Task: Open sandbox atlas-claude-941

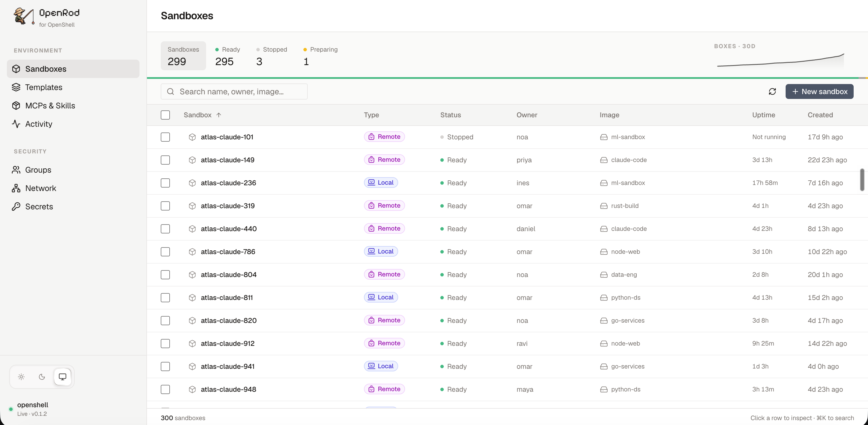Action: pyautogui.click(x=227, y=366)
